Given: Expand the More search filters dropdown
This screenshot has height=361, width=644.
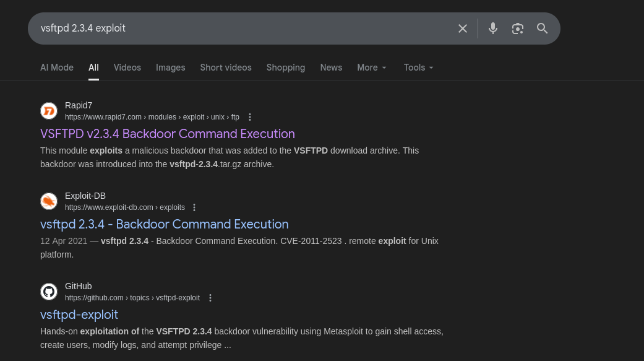Looking at the screenshot, I should (372, 67).
